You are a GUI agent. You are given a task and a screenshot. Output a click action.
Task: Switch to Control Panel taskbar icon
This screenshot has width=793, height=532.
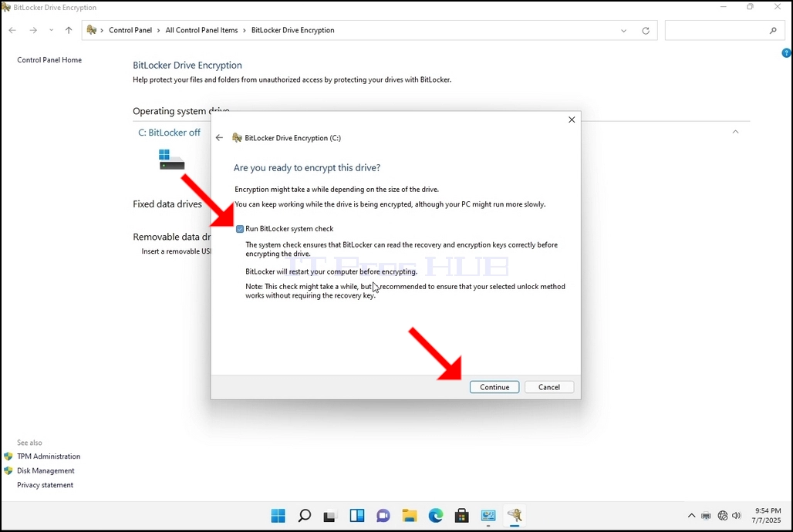point(488,515)
